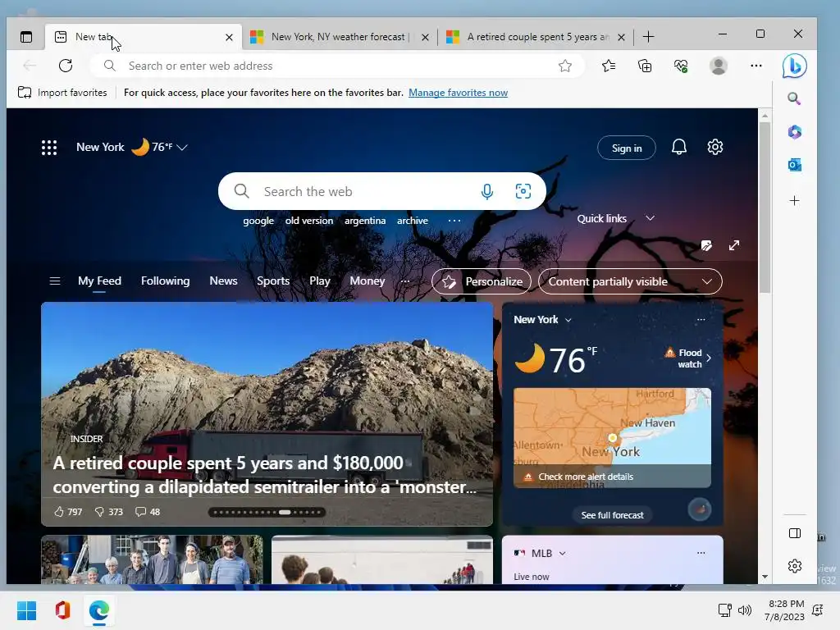Screen dimensions: 840x630
Task: Open Content partially visible dropdown
Action: point(630,282)
